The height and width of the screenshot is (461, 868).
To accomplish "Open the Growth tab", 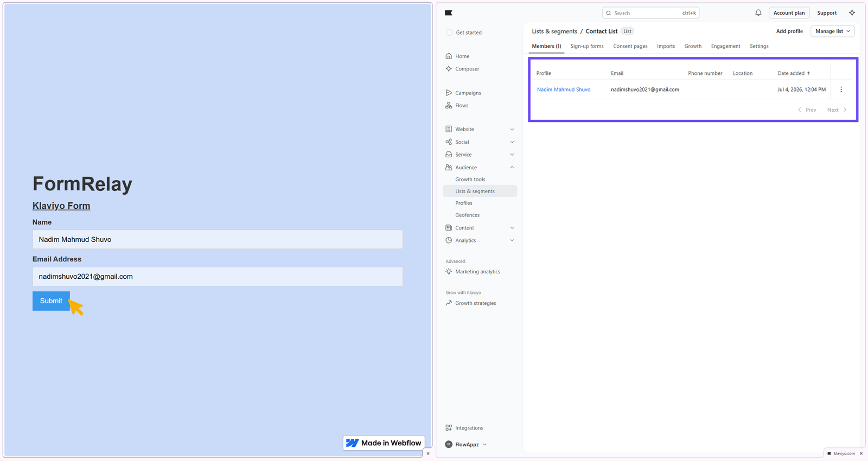I will tap(693, 46).
